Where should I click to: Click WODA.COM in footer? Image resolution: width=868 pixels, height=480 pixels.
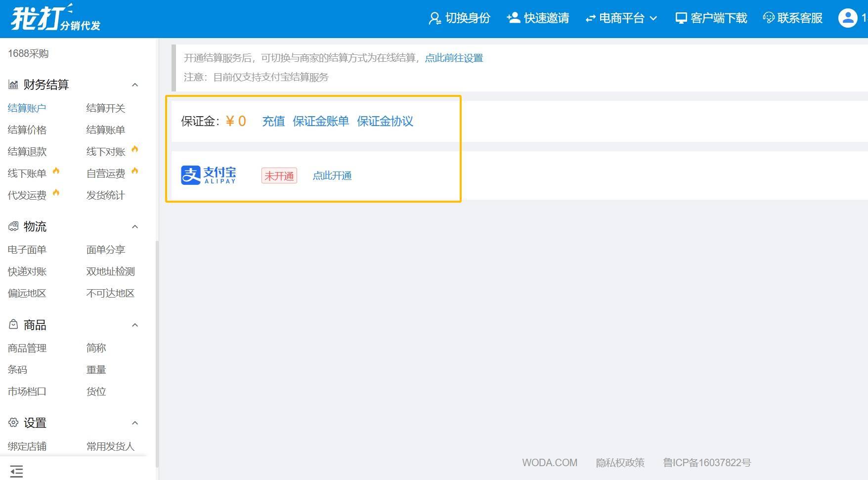tap(550, 463)
